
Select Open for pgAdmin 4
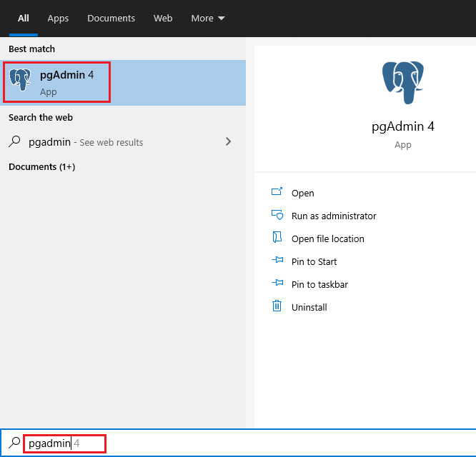tap(302, 194)
